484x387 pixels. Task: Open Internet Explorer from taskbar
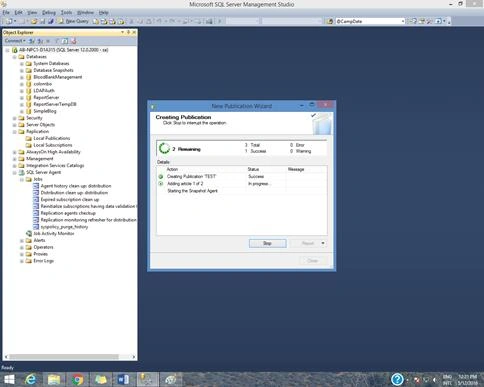point(31,380)
